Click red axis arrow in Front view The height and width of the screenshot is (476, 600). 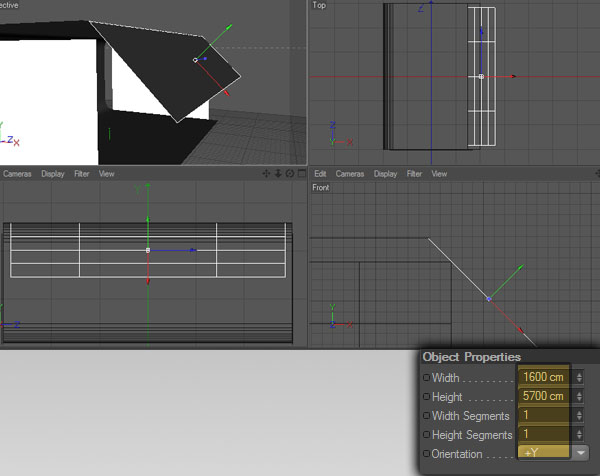(x=520, y=329)
